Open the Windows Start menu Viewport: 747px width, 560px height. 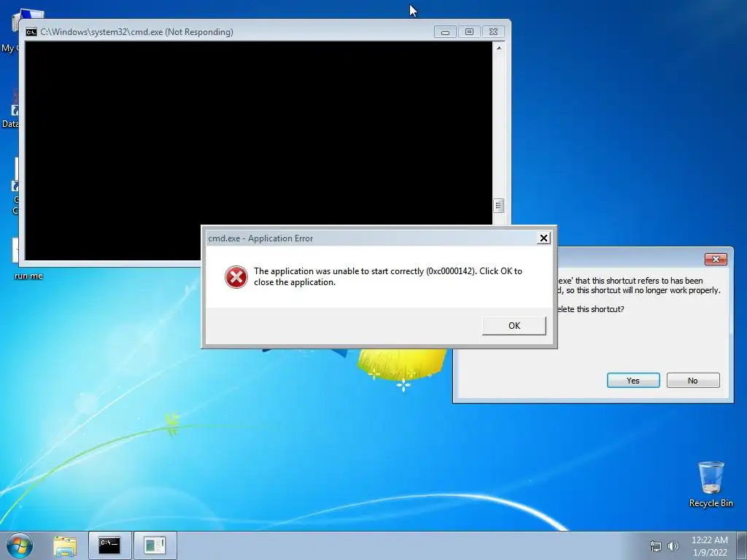(x=20, y=545)
